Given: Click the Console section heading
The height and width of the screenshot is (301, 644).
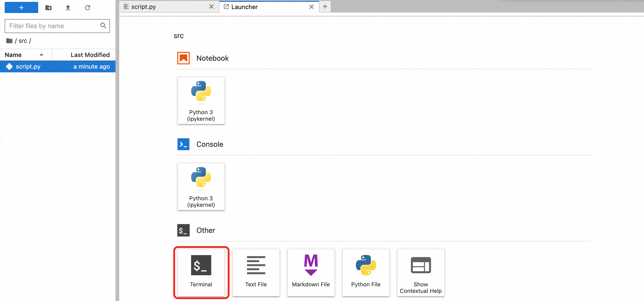Looking at the screenshot, I should [210, 144].
